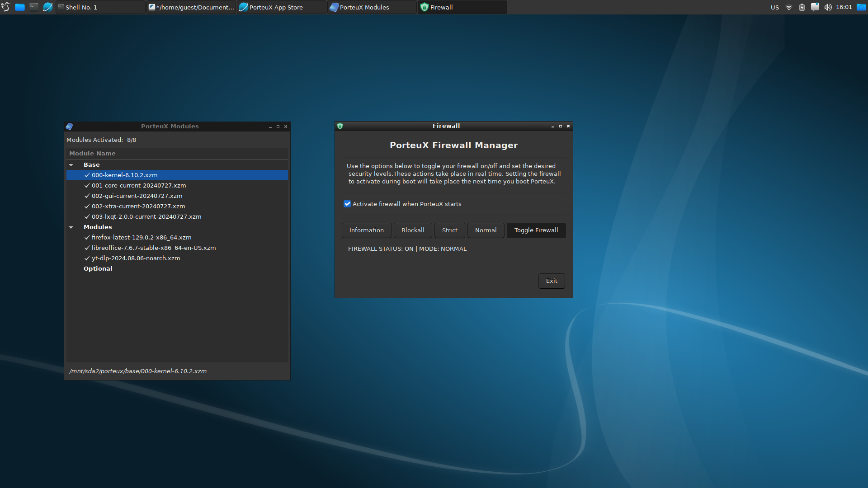Switch to PorteuX App Store taskbar window
868x488 pixels.
coord(282,7)
